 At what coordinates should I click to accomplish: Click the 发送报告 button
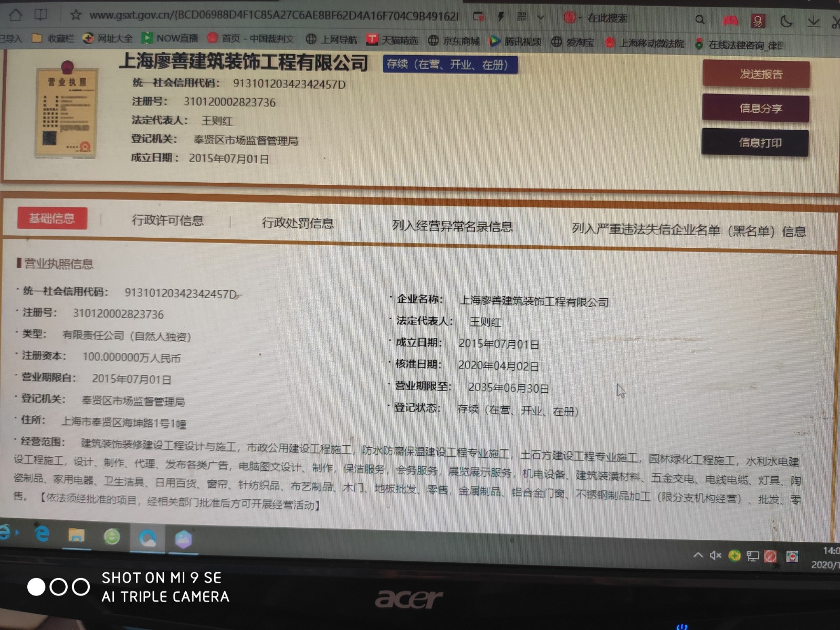(x=755, y=75)
